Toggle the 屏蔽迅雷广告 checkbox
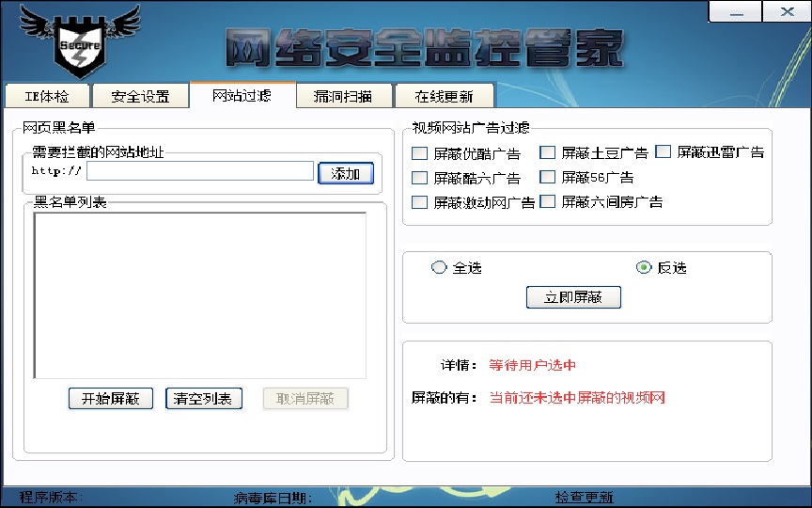Image resolution: width=812 pixels, height=508 pixels. [x=664, y=152]
